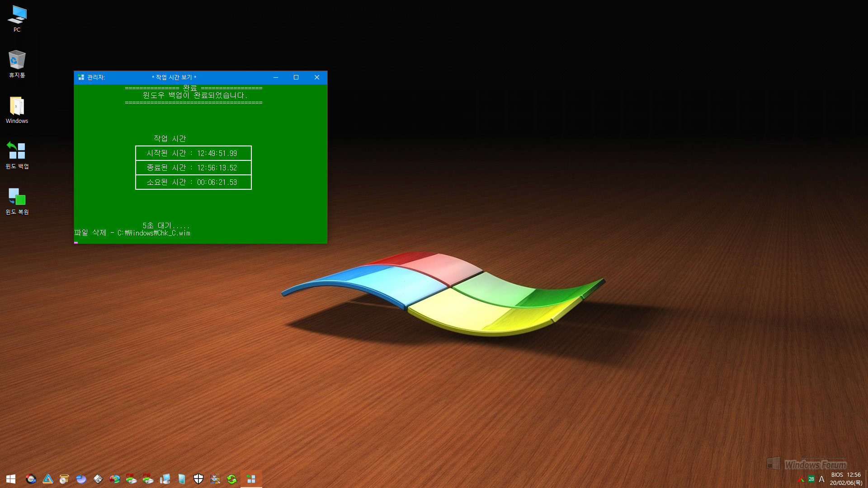Click the green 28 tray indicator
868x488 pixels.
[x=811, y=479]
